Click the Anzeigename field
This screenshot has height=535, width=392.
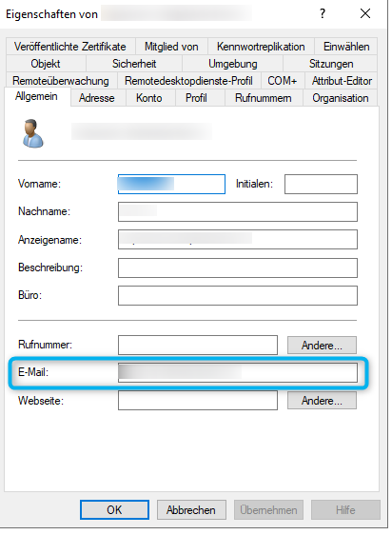[x=238, y=240]
